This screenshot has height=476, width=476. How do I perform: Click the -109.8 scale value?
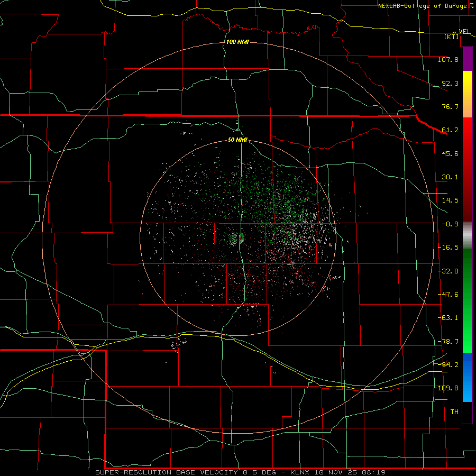click(447, 388)
